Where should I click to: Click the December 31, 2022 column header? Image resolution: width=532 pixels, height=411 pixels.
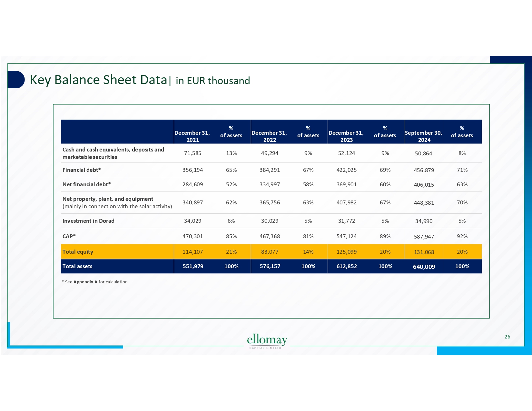[269, 136]
